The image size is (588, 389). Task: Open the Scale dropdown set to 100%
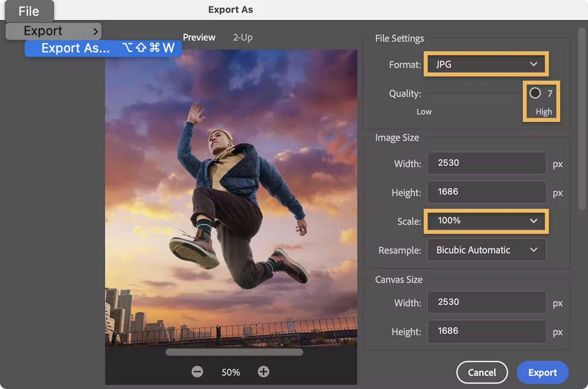486,221
